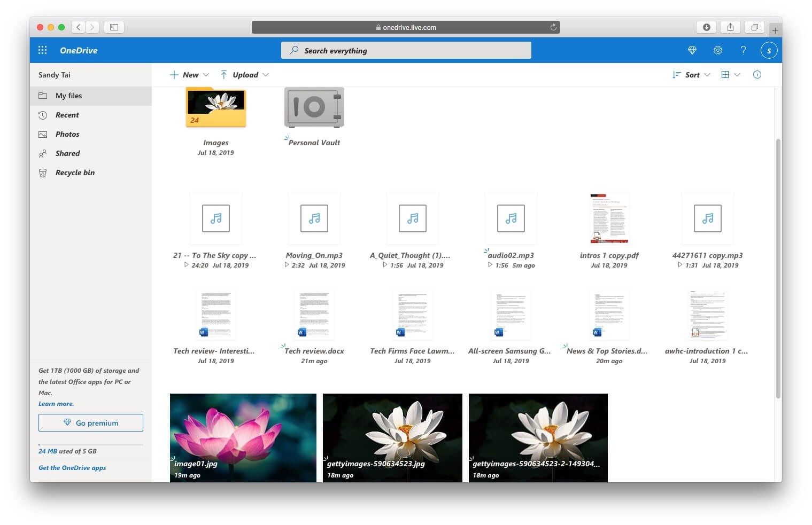
Task: Click the Go premium button
Action: click(x=90, y=422)
